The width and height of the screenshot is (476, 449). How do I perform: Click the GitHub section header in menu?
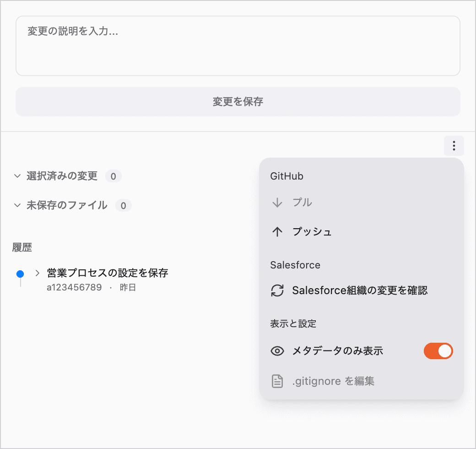(287, 176)
